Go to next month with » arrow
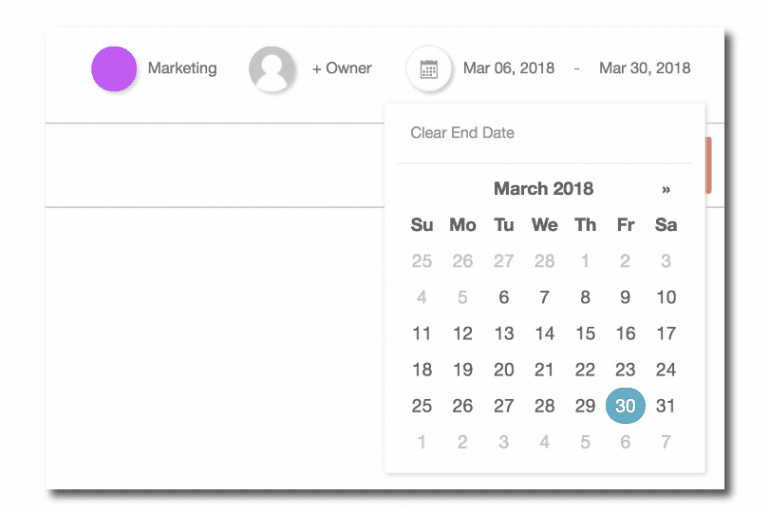 [x=666, y=189]
